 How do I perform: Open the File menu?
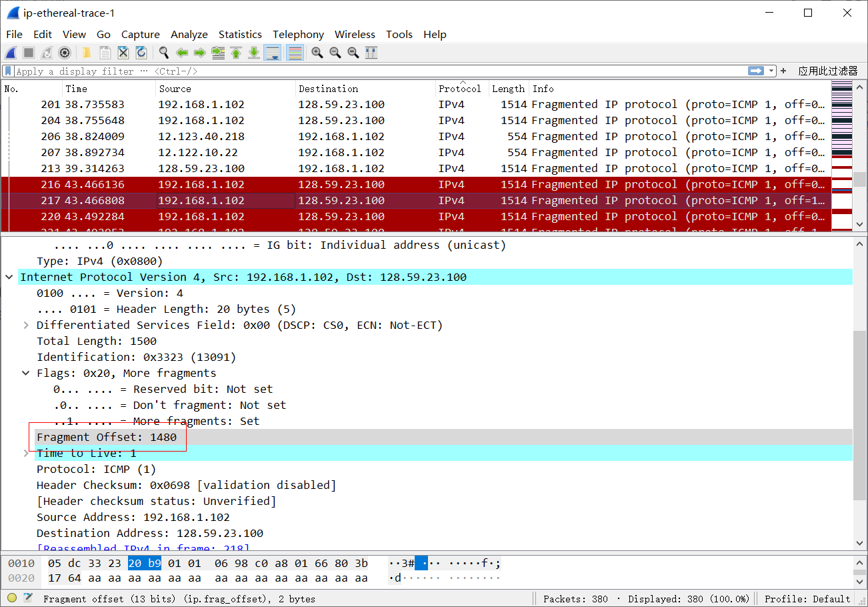click(14, 34)
